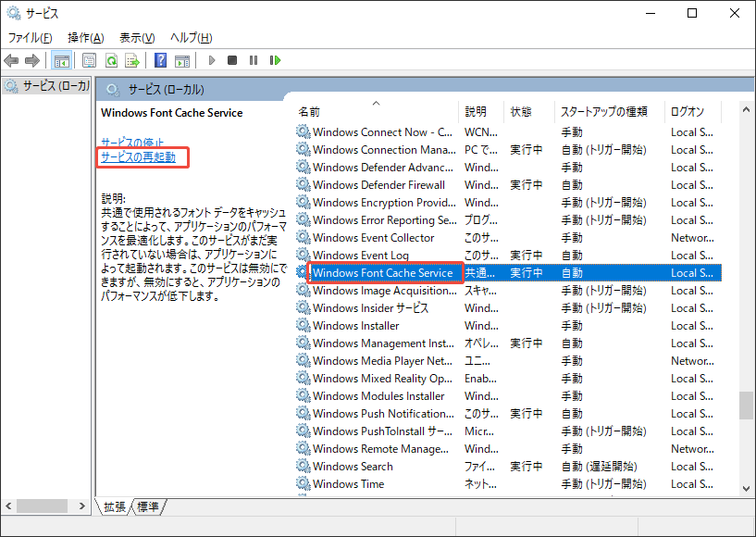Click gear icon of Windows Insider サービス row

pos(303,307)
